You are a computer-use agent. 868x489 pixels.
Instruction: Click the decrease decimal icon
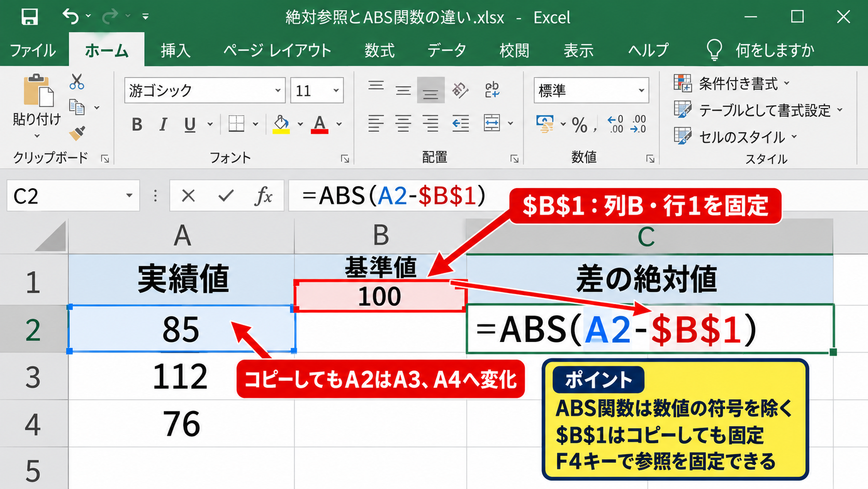pyautogui.click(x=638, y=124)
